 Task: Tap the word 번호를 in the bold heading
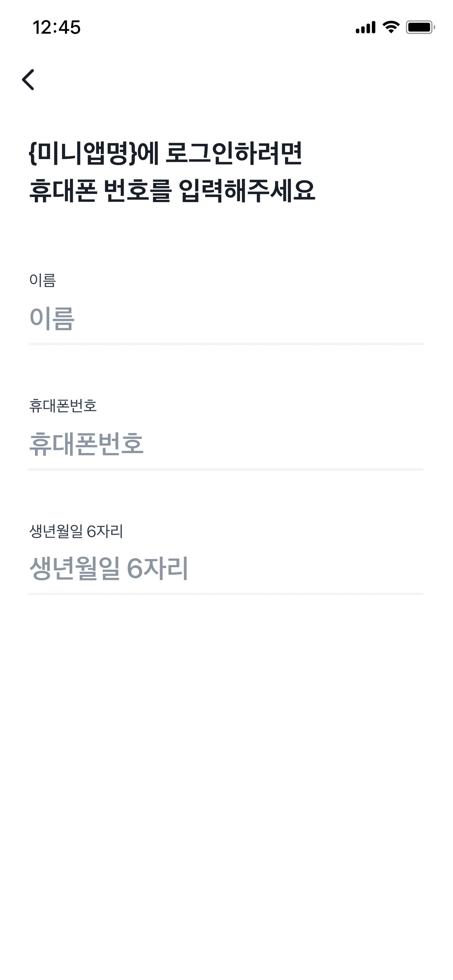pyautogui.click(x=137, y=190)
